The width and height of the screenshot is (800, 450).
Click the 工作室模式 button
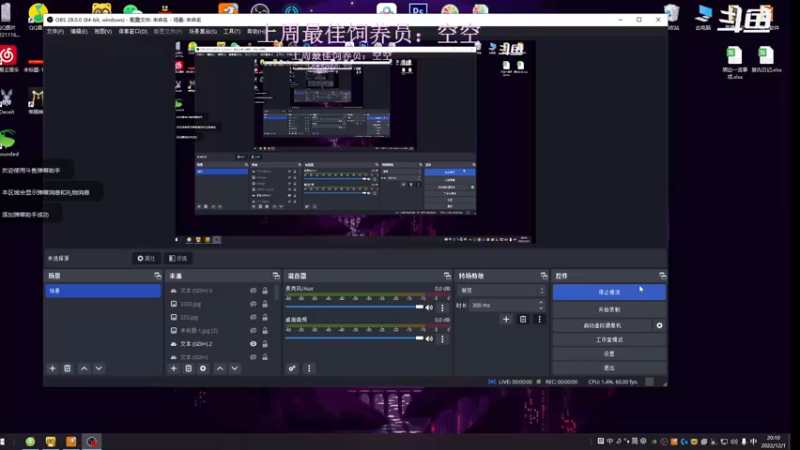609,340
